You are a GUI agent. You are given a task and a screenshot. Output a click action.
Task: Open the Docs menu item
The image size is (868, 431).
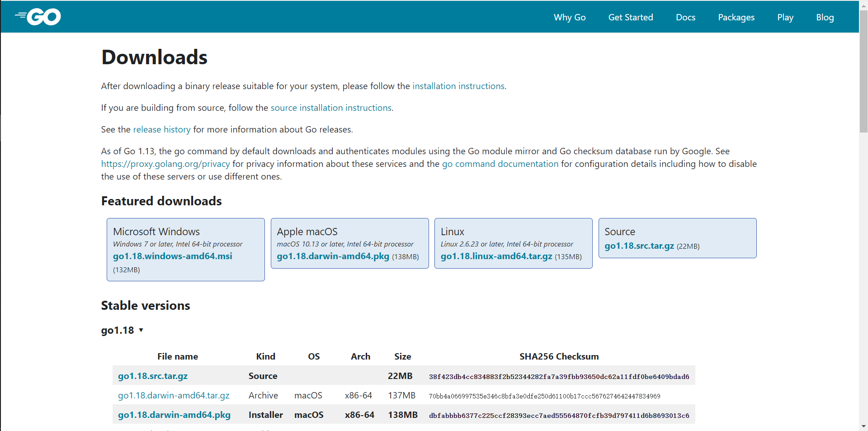(685, 17)
